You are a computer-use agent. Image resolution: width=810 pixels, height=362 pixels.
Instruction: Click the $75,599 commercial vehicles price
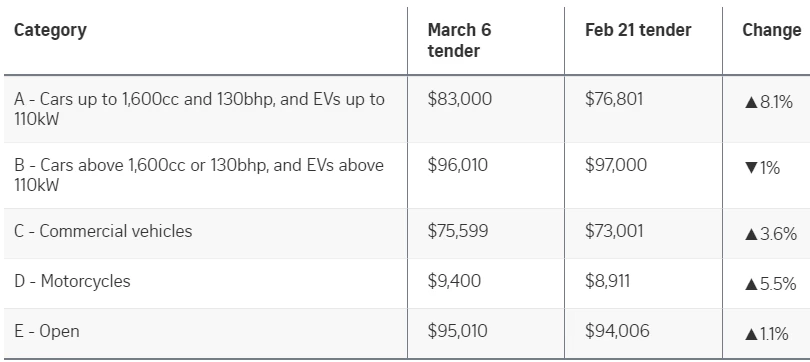458,231
